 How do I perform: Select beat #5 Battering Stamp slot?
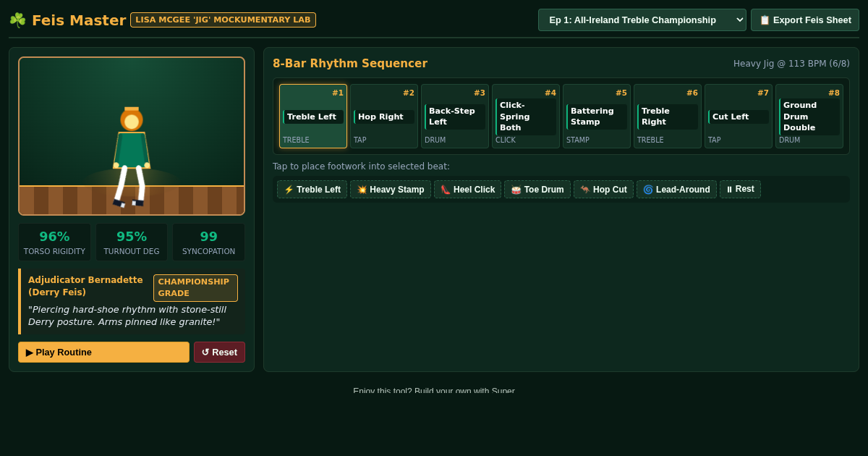pyautogui.click(x=597, y=117)
